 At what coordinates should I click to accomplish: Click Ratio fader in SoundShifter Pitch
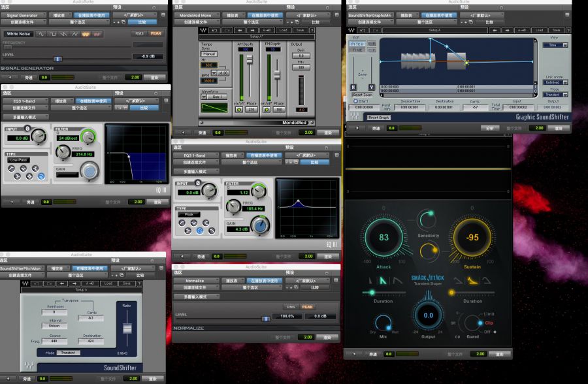[127, 328]
